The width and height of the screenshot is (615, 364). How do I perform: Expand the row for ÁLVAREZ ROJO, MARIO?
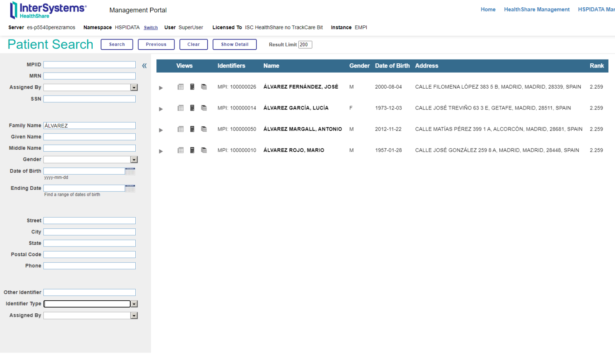161,151
